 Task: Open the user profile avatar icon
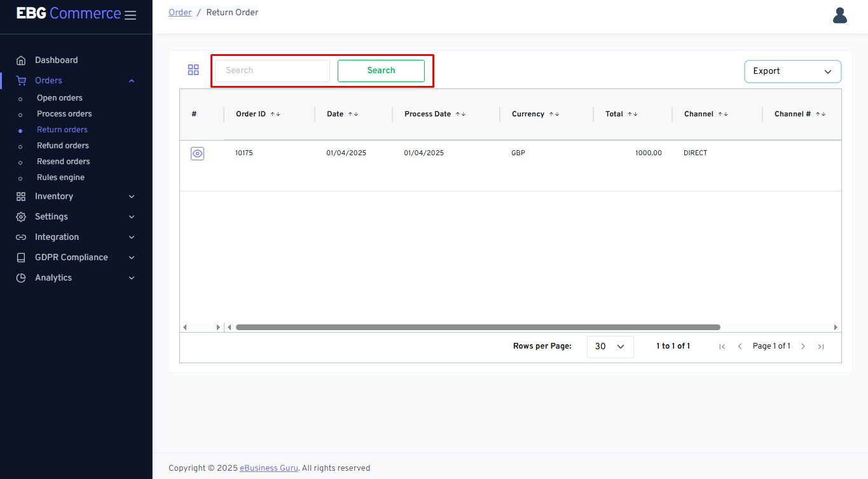click(x=840, y=15)
